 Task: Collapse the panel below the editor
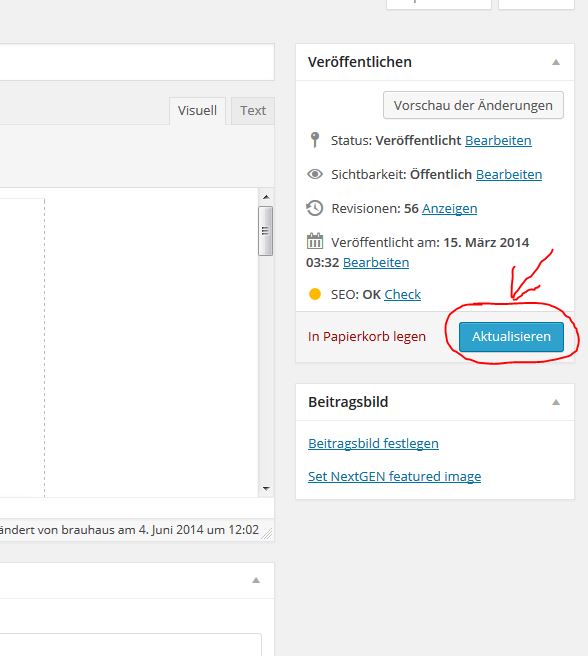coord(256,580)
